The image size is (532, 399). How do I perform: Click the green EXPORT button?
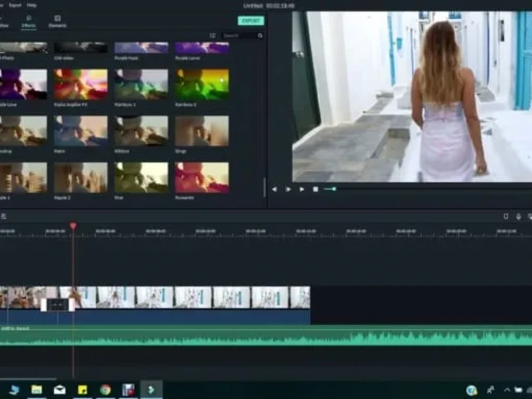pyautogui.click(x=251, y=21)
